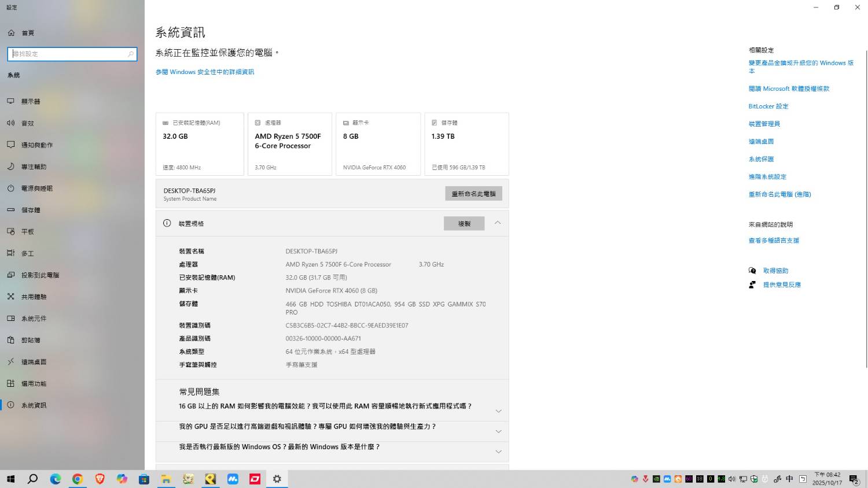Viewport: 868px width, 488px height.
Task: Expand the 16 GB RAM question
Action: point(498,411)
